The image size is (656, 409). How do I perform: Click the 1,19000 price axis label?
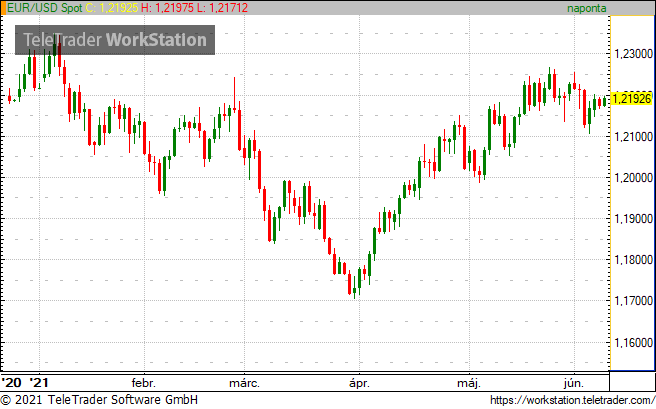coord(633,219)
